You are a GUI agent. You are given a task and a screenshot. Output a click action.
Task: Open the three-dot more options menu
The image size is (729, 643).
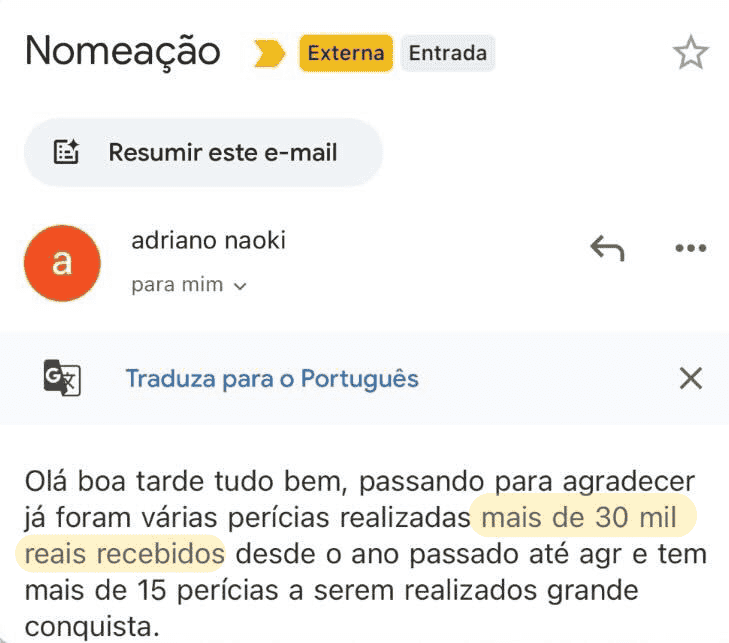(691, 248)
